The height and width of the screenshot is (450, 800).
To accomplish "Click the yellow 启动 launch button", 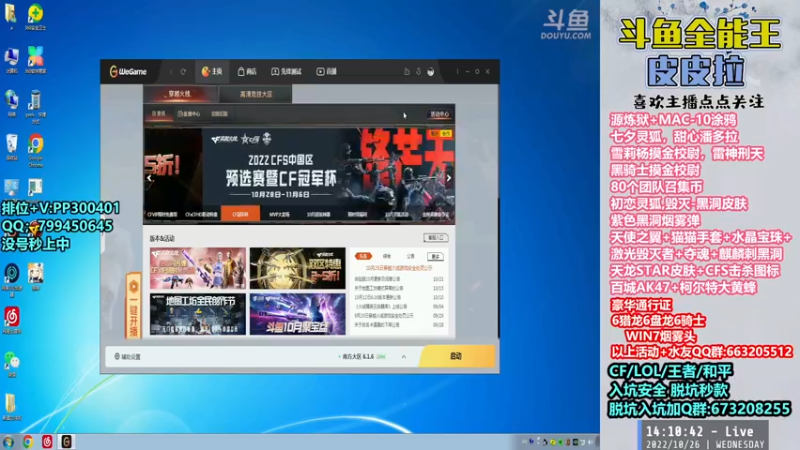I will click(457, 356).
